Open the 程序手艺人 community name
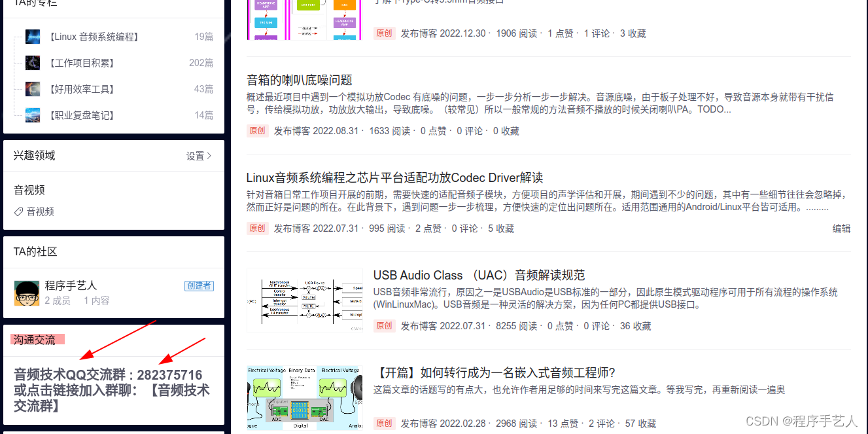 (x=71, y=285)
